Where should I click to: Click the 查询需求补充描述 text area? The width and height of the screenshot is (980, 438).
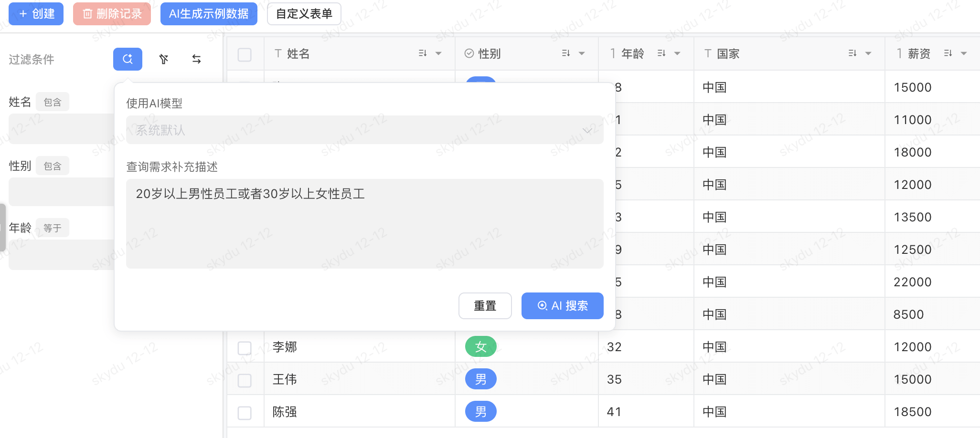(x=364, y=223)
